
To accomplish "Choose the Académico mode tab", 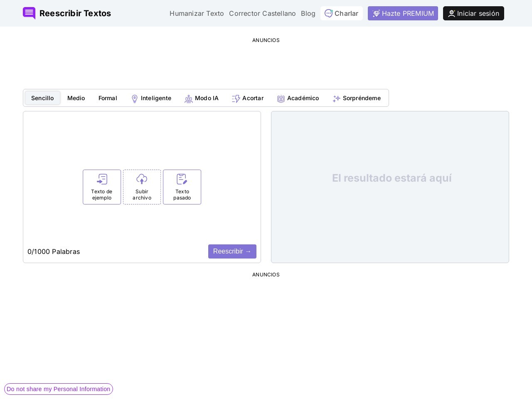I will coord(298,98).
